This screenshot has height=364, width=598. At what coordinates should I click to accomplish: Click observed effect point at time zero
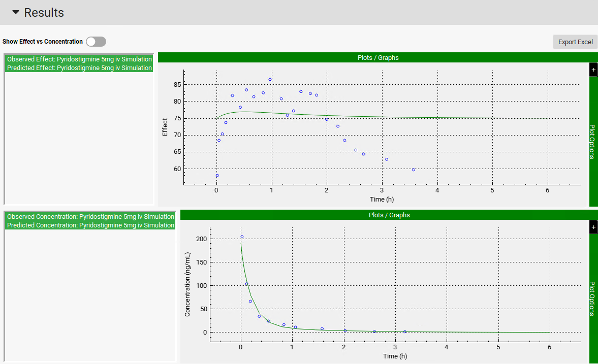pos(217,176)
